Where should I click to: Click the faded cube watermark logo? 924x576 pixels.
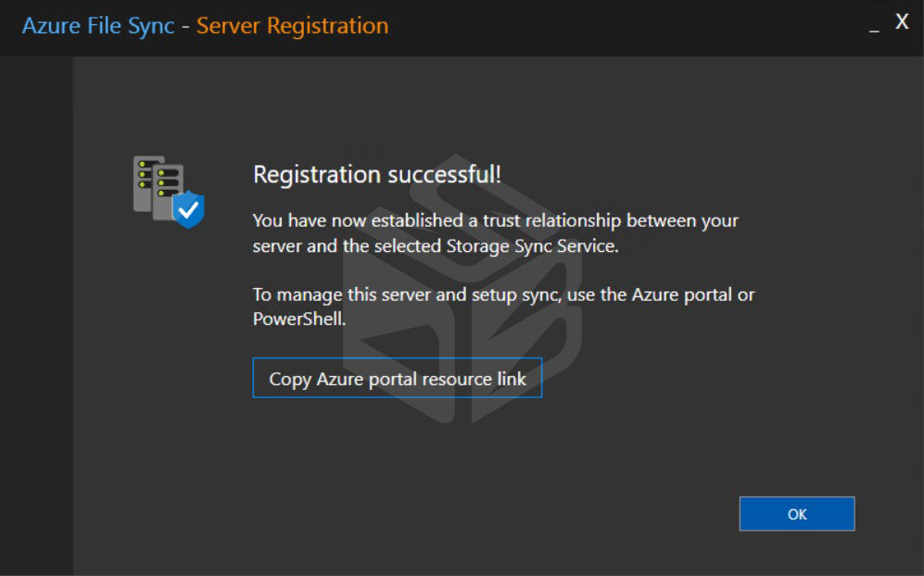coord(462,289)
